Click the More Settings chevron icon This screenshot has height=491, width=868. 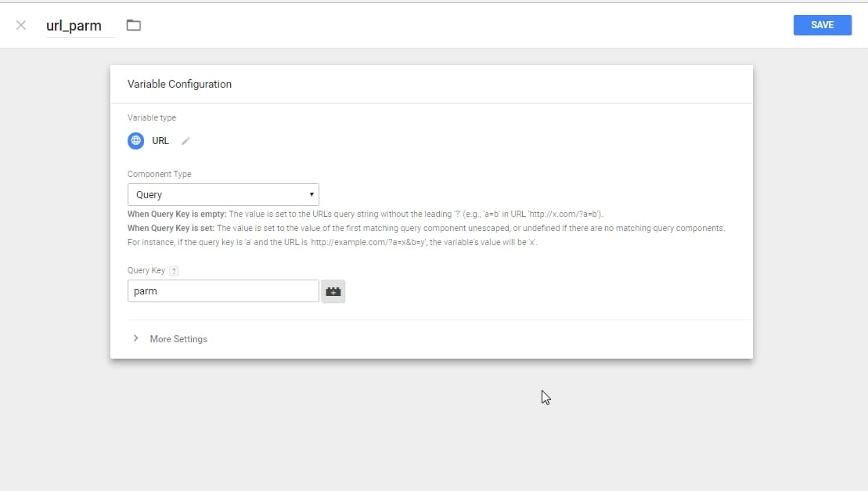click(135, 338)
